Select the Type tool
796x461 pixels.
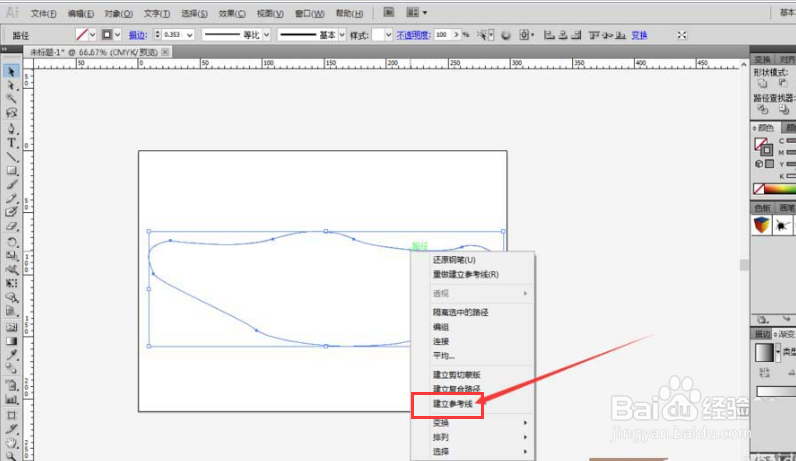tap(11, 143)
